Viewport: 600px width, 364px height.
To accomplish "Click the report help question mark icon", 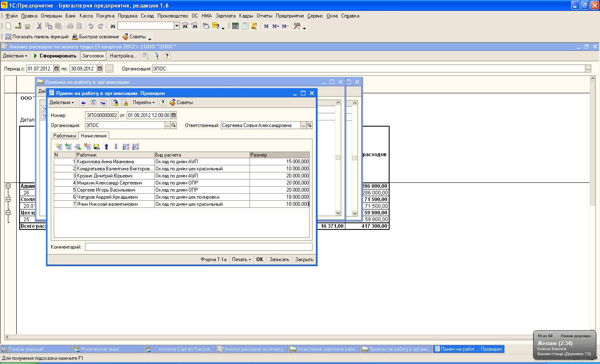I will [x=167, y=56].
